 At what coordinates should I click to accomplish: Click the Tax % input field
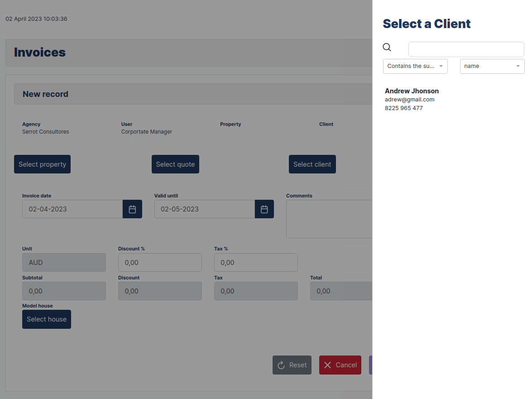[x=256, y=262]
